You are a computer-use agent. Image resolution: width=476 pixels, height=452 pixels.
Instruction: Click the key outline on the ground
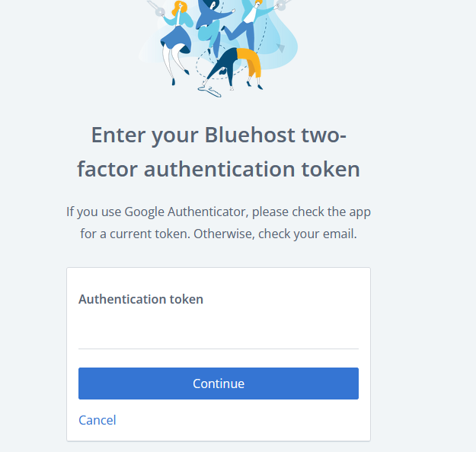pyautogui.click(x=211, y=90)
